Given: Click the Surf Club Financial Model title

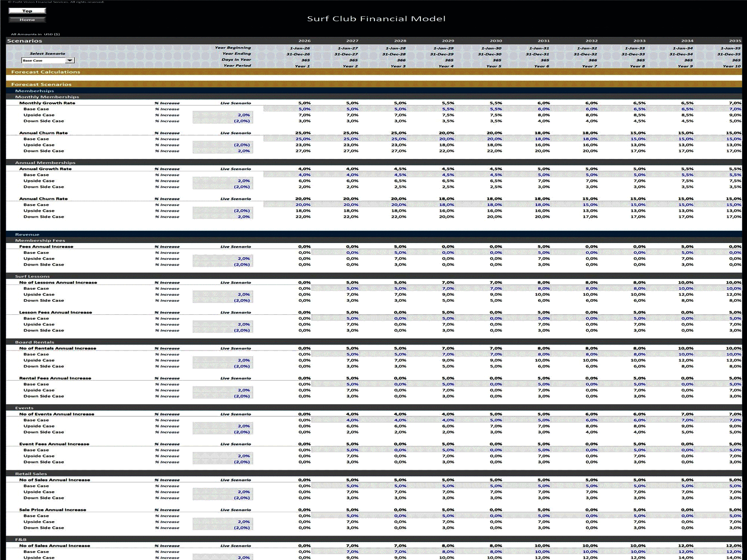Looking at the screenshot, I should pos(376,19).
